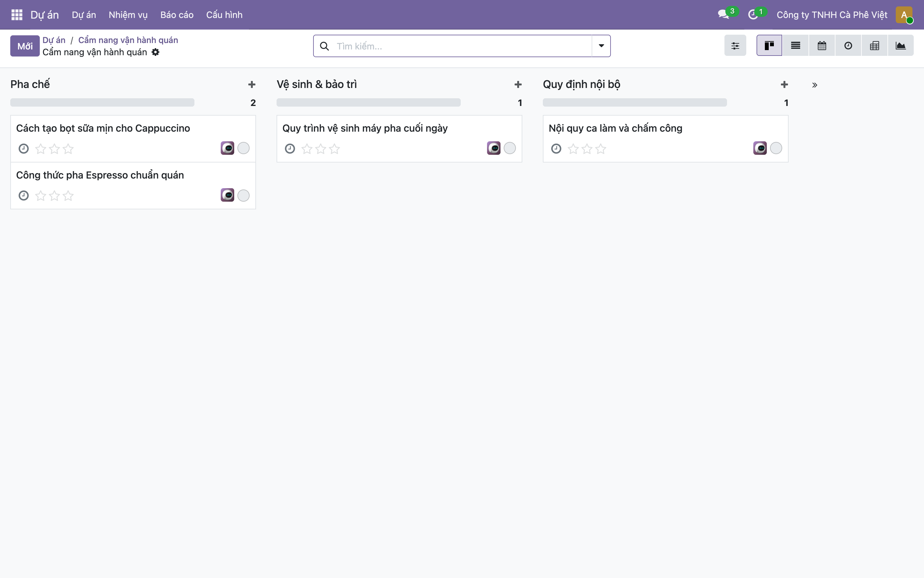The width and height of the screenshot is (924, 578).
Task: Open the Cấu hình menu
Action: (224, 14)
